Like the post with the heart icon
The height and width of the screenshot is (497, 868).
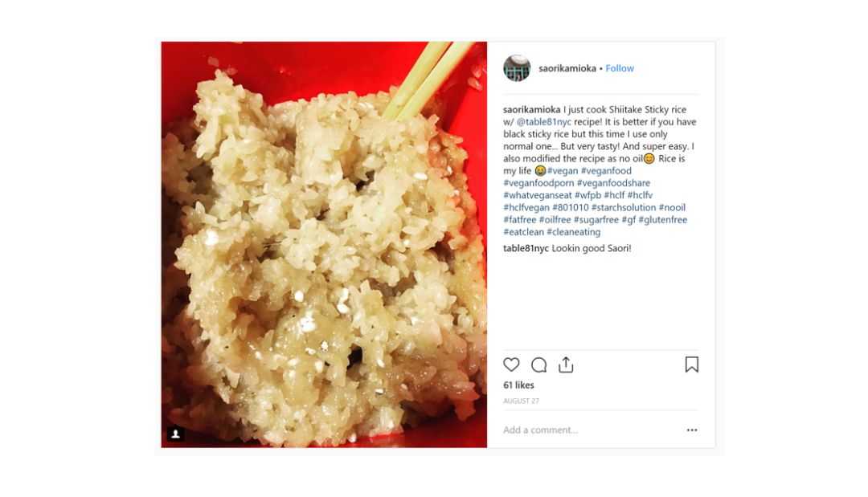(x=511, y=365)
